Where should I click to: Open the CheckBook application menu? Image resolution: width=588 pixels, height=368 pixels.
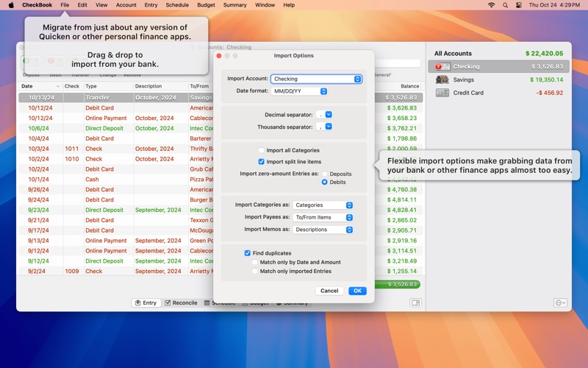[x=37, y=5]
